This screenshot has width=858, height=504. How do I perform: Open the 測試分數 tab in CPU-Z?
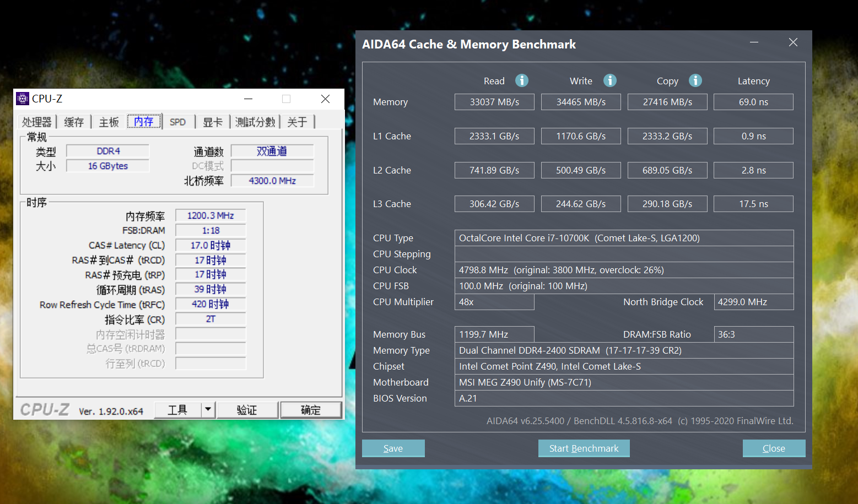click(x=255, y=122)
